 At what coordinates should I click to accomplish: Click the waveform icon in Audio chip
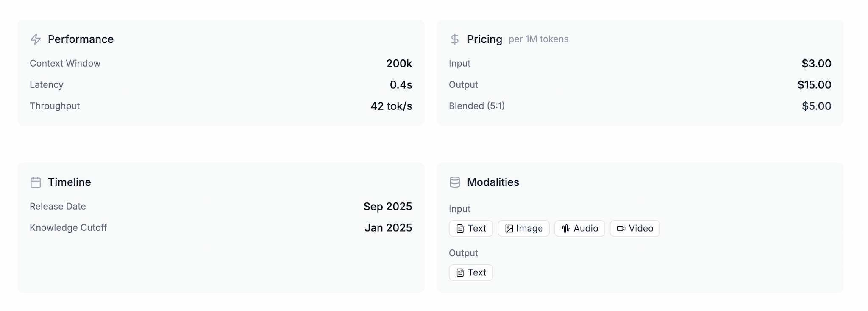(565, 229)
